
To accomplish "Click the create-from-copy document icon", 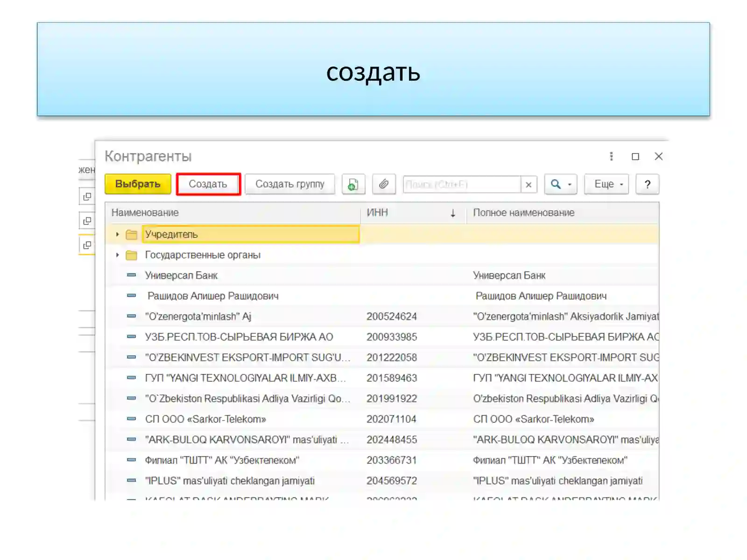I will (353, 184).
